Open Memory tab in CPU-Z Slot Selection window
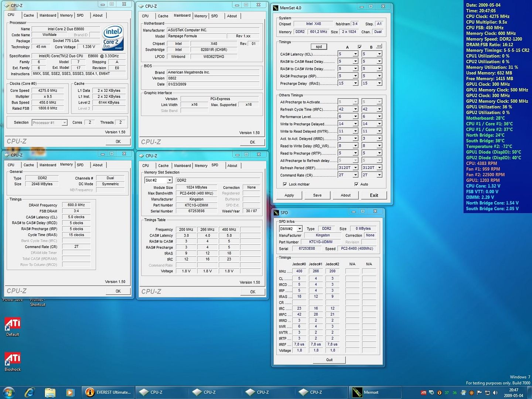Screen dimensions: 532x399 [201, 166]
